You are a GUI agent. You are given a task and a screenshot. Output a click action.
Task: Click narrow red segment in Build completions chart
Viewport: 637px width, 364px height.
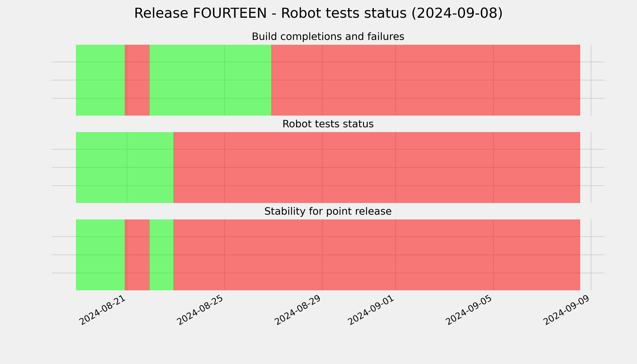pos(137,80)
